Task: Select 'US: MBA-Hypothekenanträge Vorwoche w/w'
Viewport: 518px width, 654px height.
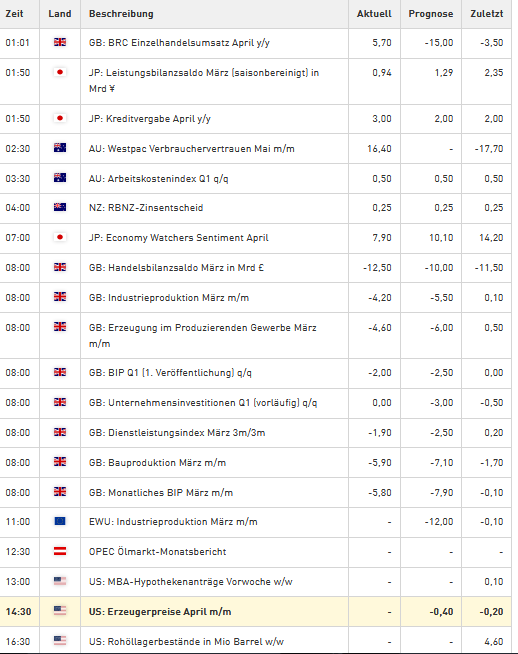Action: (x=191, y=582)
